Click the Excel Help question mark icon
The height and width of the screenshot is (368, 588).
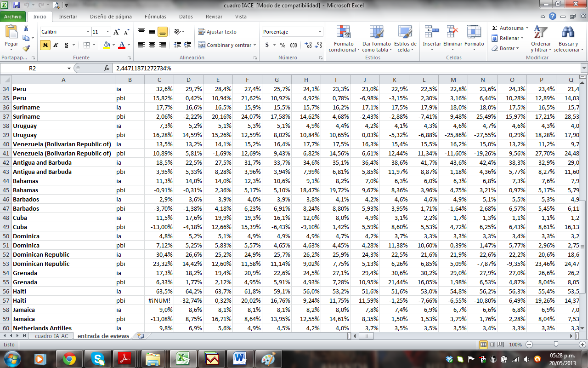553,16
